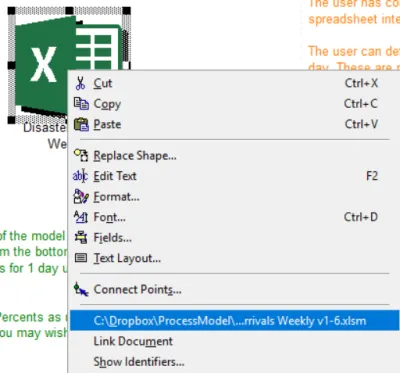This screenshot has width=400, height=373.
Task: Click the shape caption starting 'Disaste'
Action: (45, 128)
